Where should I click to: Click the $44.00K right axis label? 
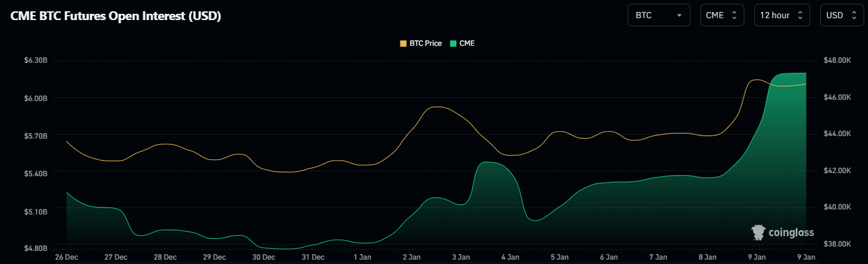837,134
